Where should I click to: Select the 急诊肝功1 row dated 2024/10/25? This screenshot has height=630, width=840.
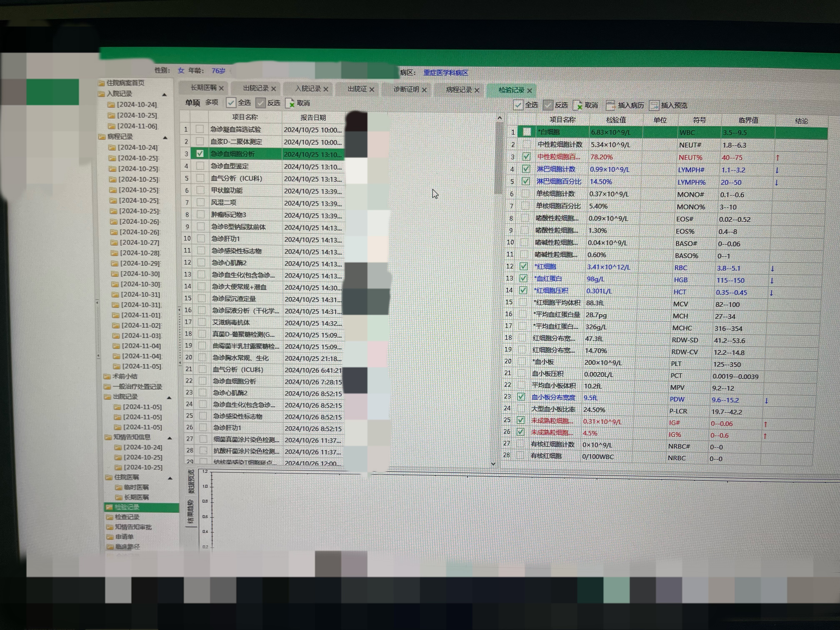(x=263, y=239)
